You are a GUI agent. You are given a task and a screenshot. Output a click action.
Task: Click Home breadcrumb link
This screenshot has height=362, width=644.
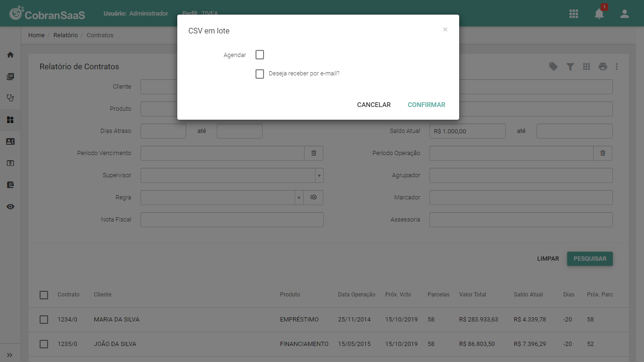click(36, 35)
